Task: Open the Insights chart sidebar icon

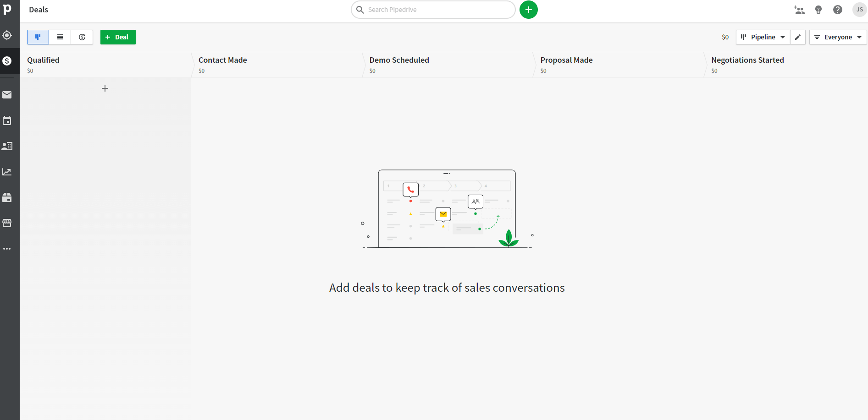Action: (x=7, y=172)
